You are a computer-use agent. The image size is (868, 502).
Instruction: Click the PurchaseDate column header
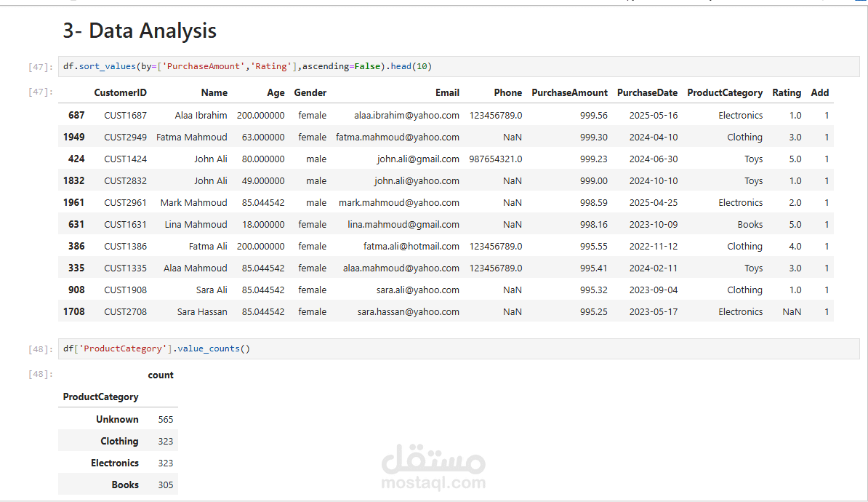pos(647,92)
